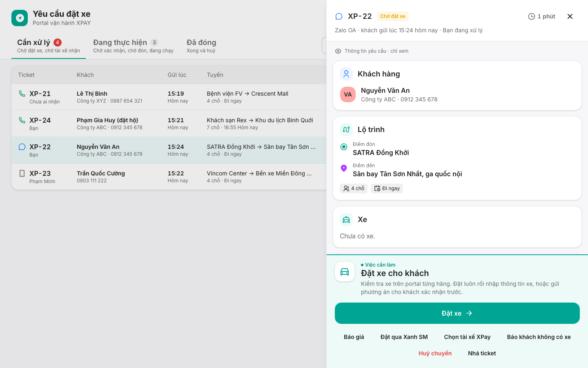Click the chat bubble icon on XP-22 row

click(x=22, y=147)
